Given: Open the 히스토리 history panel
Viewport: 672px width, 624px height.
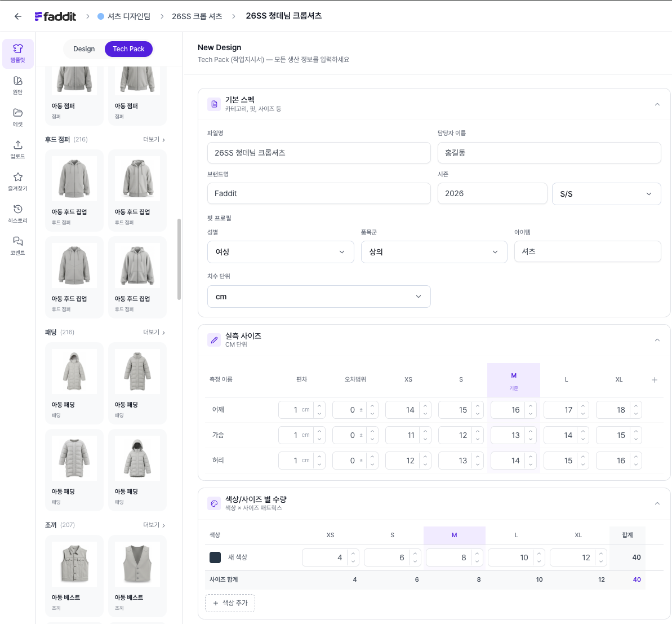Looking at the screenshot, I should (x=17, y=214).
